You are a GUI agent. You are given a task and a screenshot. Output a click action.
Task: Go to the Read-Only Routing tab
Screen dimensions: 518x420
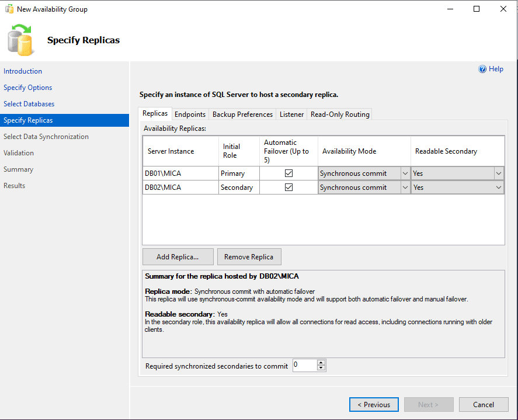pyautogui.click(x=340, y=114)
